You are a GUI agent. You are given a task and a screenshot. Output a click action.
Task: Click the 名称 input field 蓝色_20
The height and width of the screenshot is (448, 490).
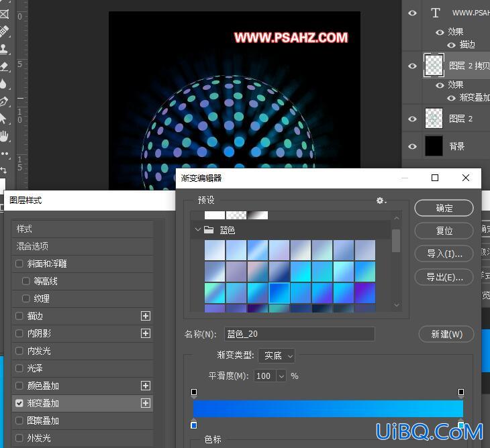coord(299,334)
